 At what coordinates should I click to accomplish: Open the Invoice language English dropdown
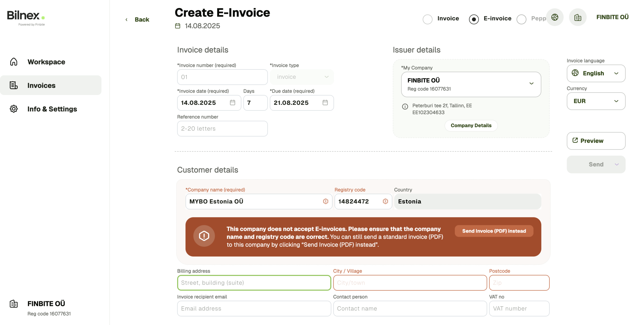tap(596, 73)
